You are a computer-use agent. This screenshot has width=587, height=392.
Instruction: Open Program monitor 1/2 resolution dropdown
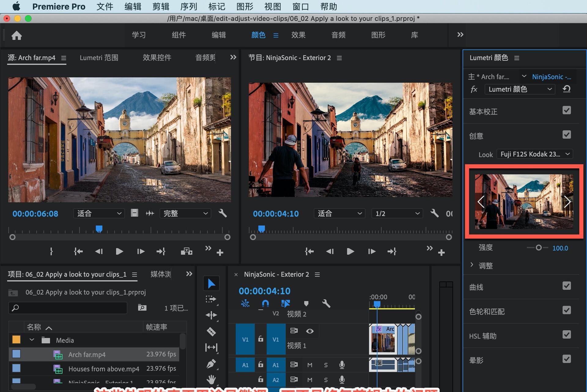tap(397, 213)
